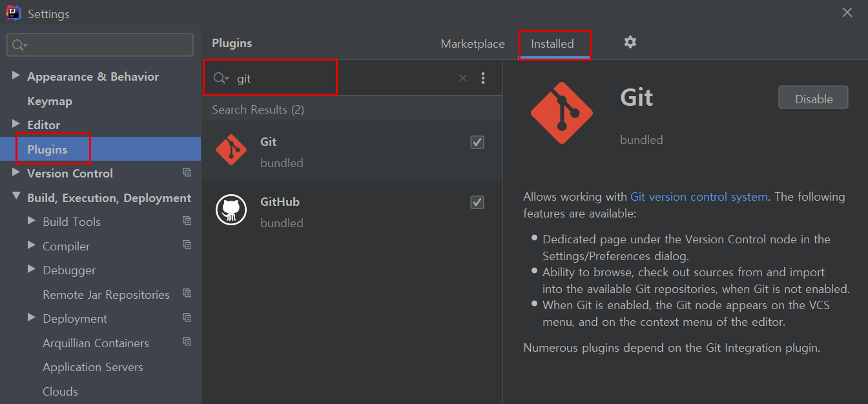Open plugin settings gear icon
Image resolution: width=868 pixels, height=404 pixels.
(x=630, y=42)
